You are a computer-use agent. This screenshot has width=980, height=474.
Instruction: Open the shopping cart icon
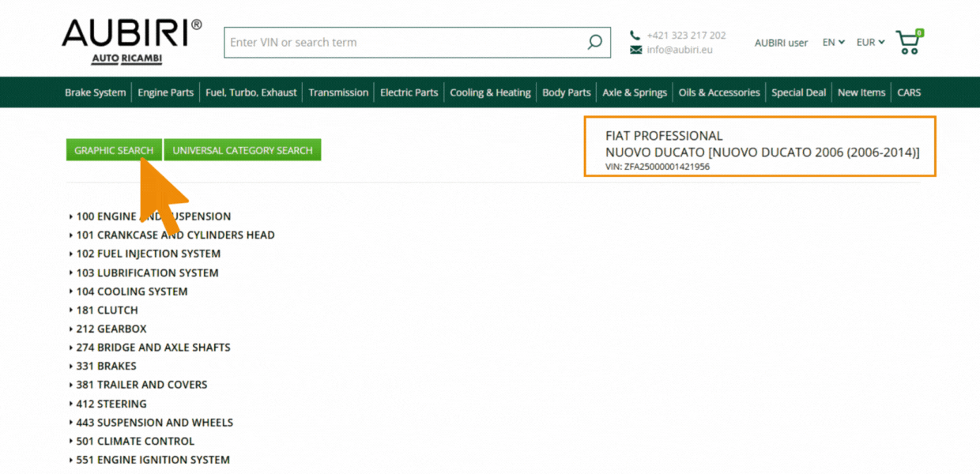tap(909, 42)
